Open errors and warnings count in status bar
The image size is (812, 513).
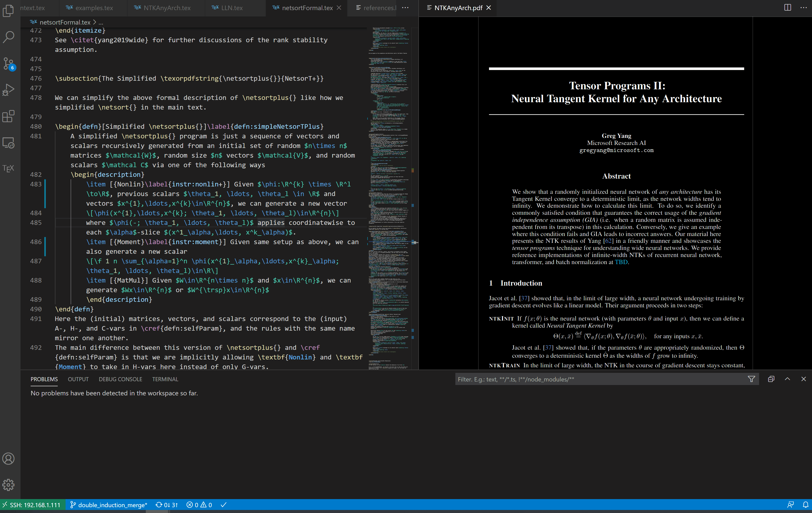click(199, 505)
